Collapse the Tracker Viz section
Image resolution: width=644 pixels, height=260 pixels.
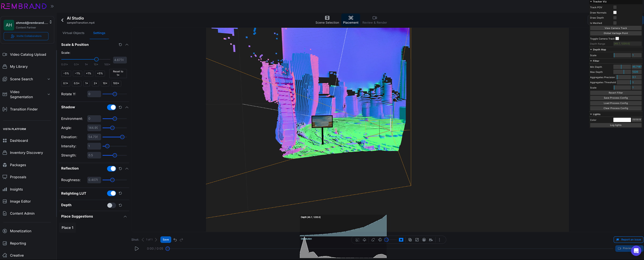click(591, 2)
